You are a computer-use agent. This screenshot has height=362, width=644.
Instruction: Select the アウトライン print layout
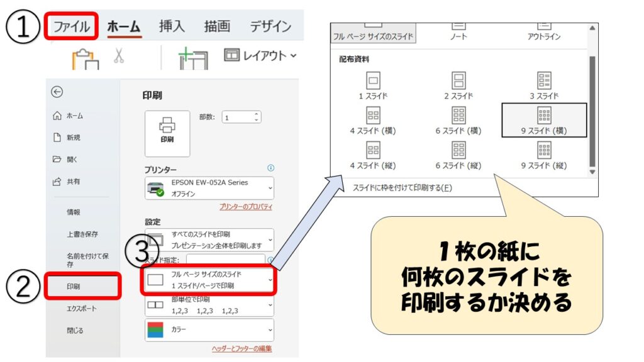pos(544,33)
